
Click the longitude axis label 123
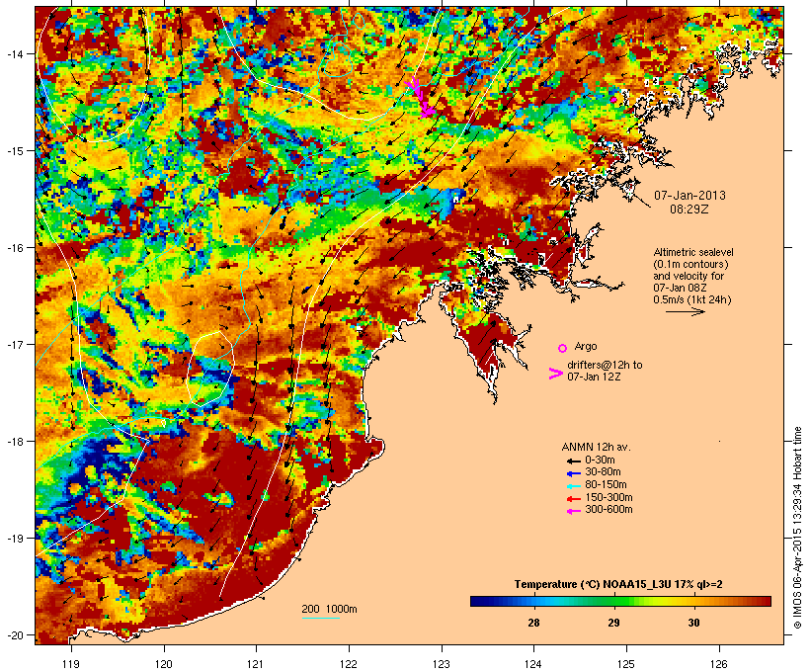442,664
